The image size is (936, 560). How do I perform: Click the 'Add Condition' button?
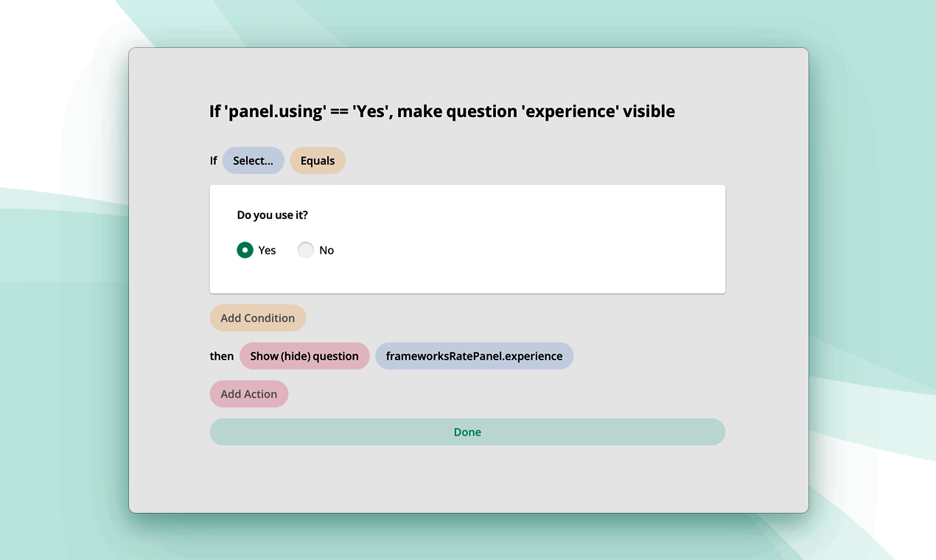click(257, 318)
